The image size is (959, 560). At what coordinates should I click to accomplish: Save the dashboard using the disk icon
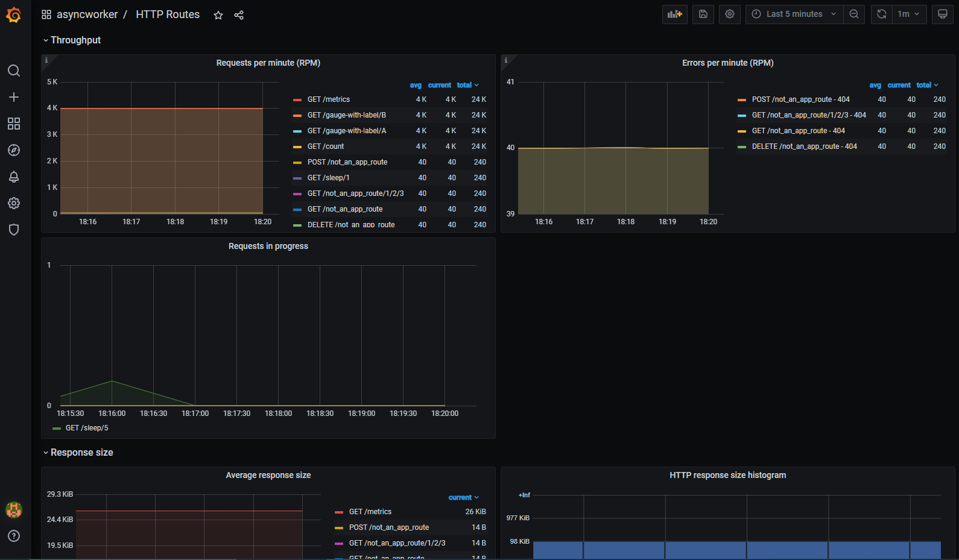click(703, 14)
